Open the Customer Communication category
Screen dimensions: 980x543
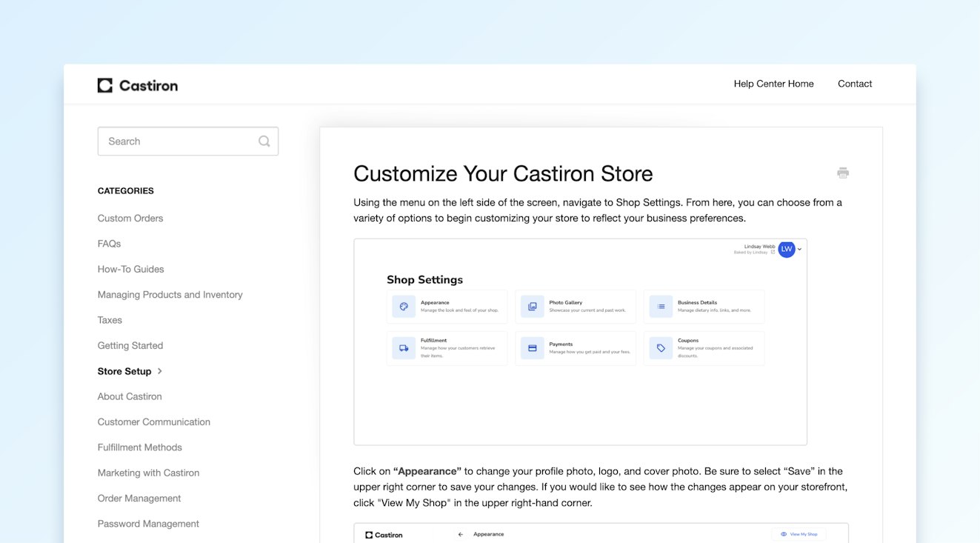(154, 422)
